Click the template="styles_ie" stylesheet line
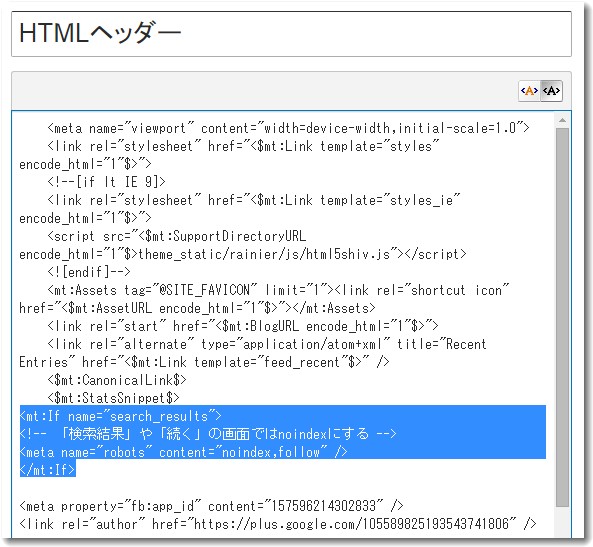 pos(254,200)
